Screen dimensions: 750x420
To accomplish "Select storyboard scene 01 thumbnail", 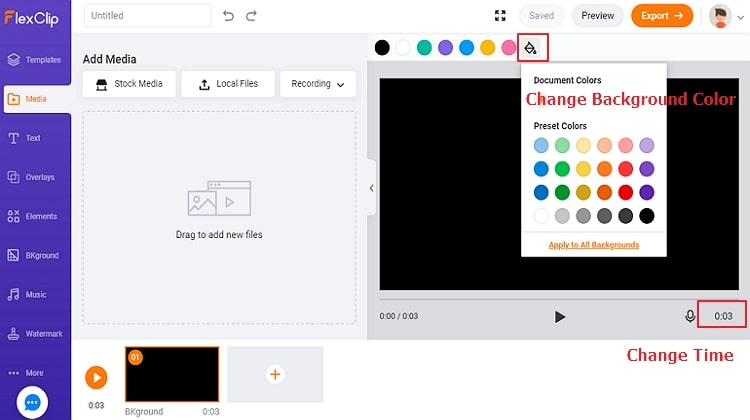I will (172, 374).
